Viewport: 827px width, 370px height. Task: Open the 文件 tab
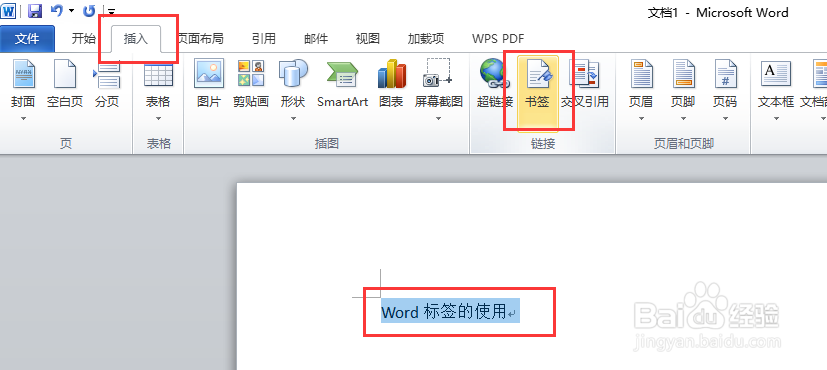27,38
